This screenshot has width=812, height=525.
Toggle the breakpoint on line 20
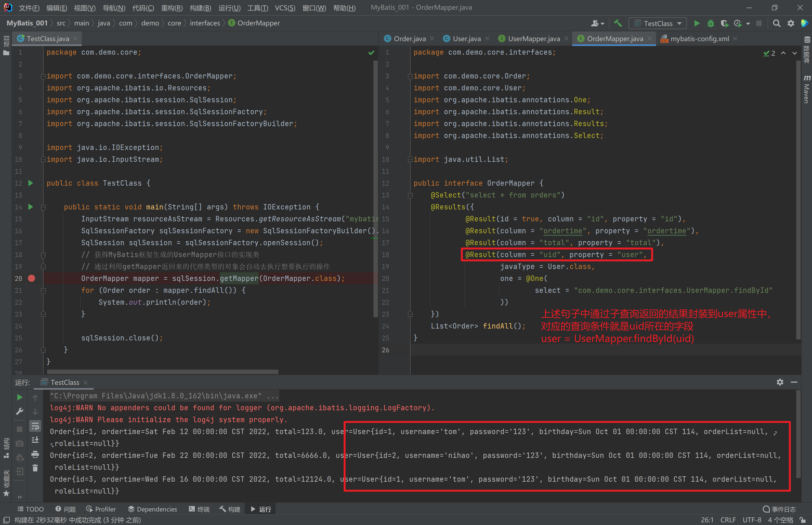31,278
